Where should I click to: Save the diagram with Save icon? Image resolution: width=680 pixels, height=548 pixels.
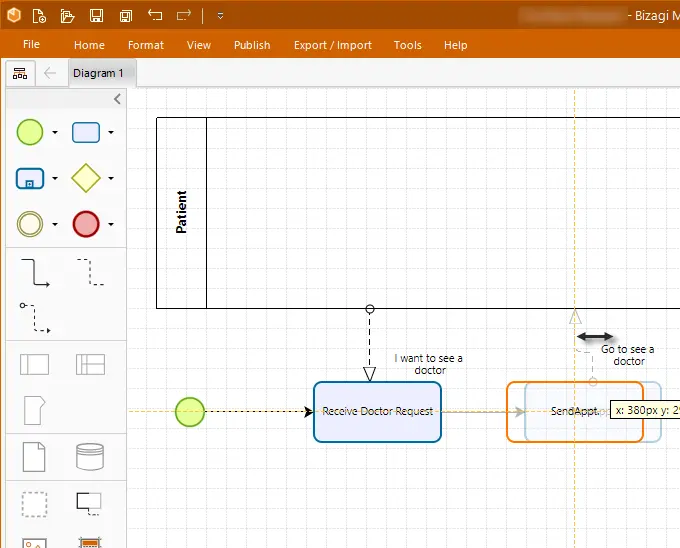click(x=96, y=16)
